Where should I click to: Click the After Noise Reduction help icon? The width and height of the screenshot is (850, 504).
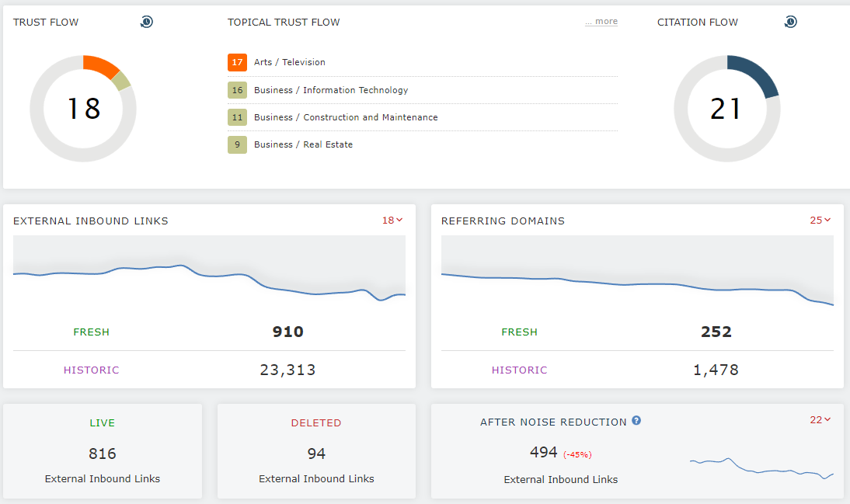tap(636, 421)
